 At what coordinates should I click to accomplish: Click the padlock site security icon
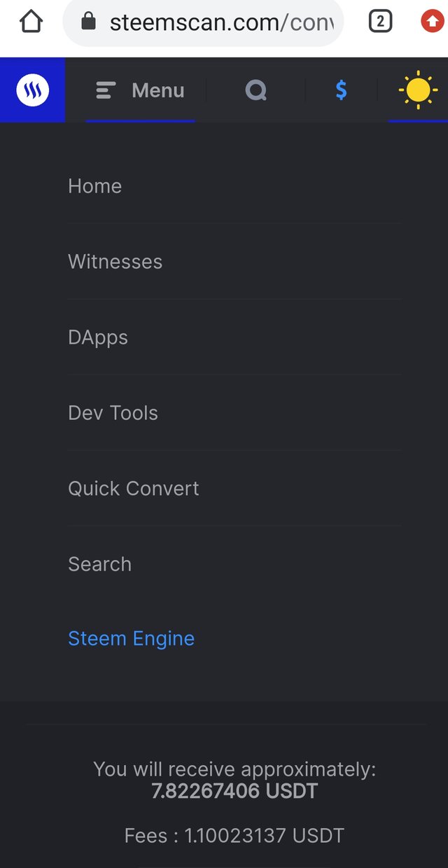(x=88, y=22)
